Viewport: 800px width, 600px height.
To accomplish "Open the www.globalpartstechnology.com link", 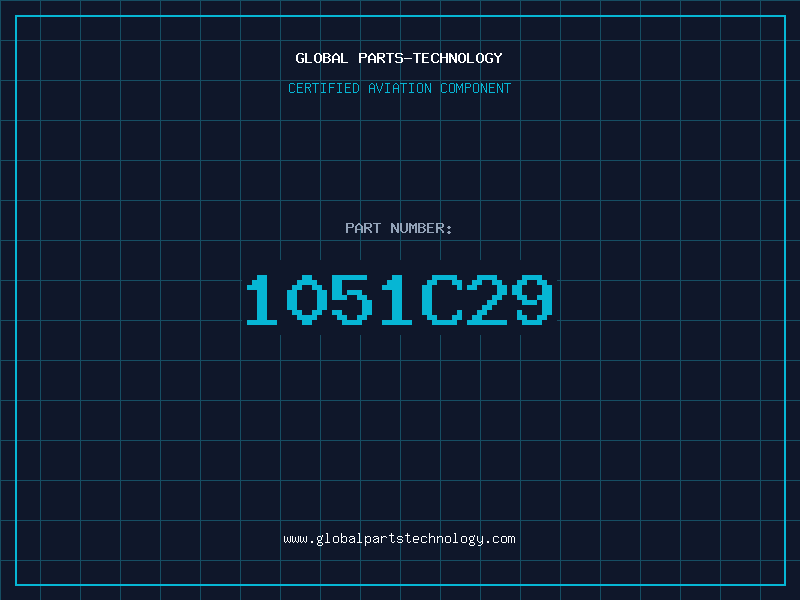I will (399, 539).
